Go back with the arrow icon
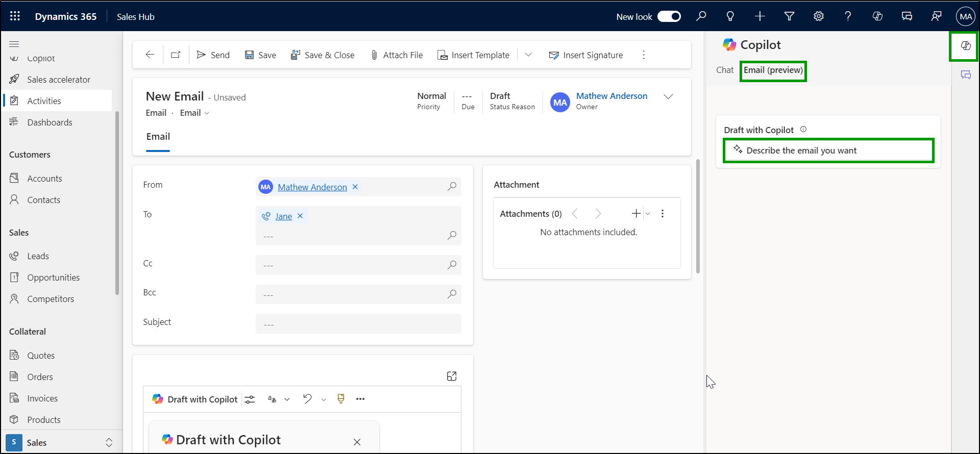980x454 pixels. click(150, 55)
